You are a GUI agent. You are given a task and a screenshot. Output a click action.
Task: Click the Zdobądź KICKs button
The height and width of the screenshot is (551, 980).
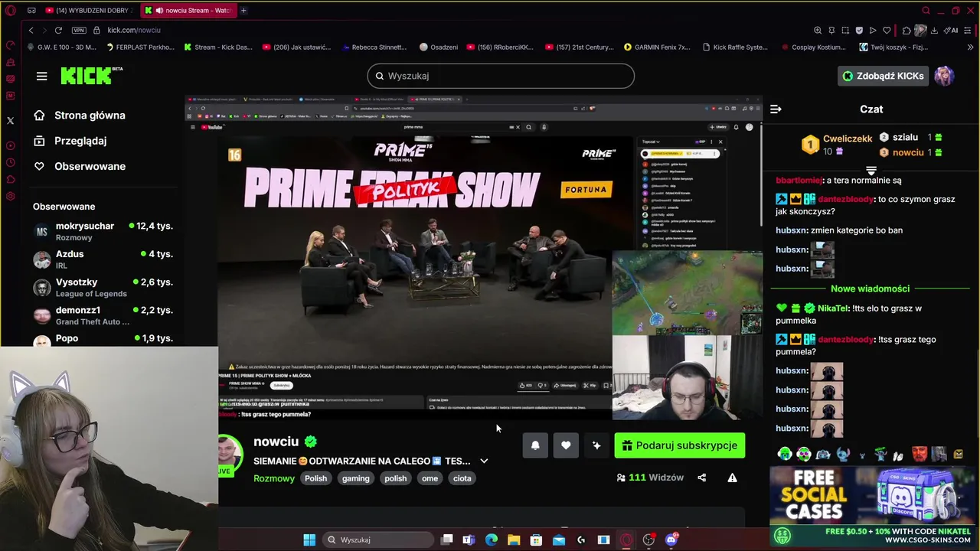883,76
